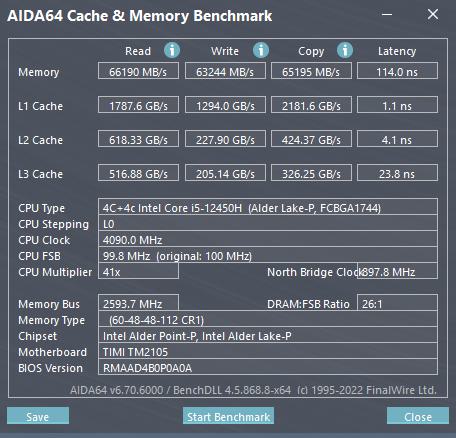Click the Read info icon
Screen dimensions: 456x438
click(x=172, y=51)
